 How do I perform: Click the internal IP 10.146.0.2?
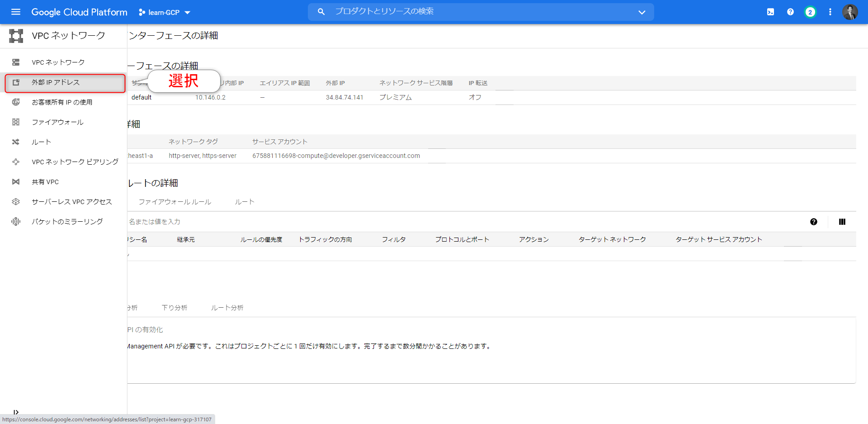click(210, 97)
